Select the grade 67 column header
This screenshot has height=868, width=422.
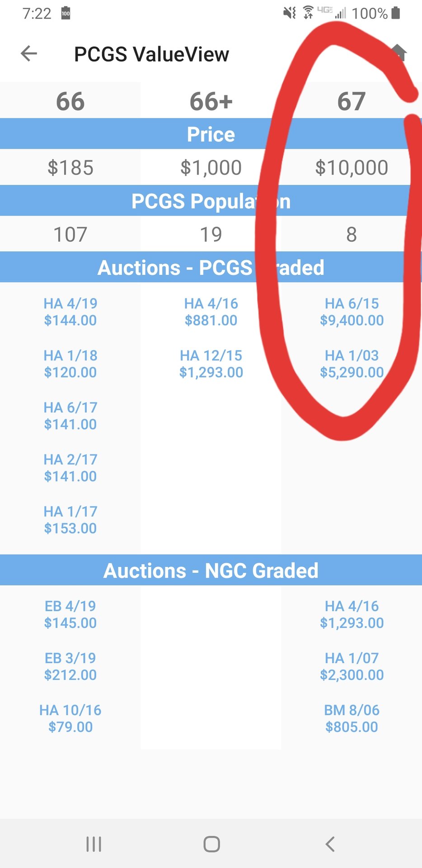(351, 101)
